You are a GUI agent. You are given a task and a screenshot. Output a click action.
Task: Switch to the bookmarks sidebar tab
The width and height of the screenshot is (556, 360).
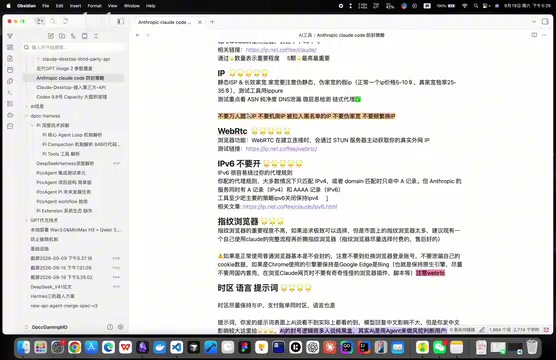click(x=66, y=21)
